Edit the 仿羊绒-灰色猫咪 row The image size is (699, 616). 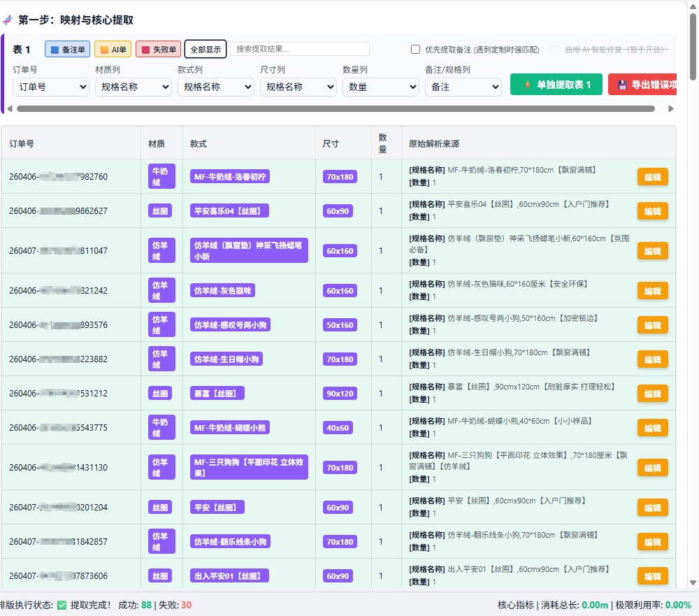(x=653, y=291)
